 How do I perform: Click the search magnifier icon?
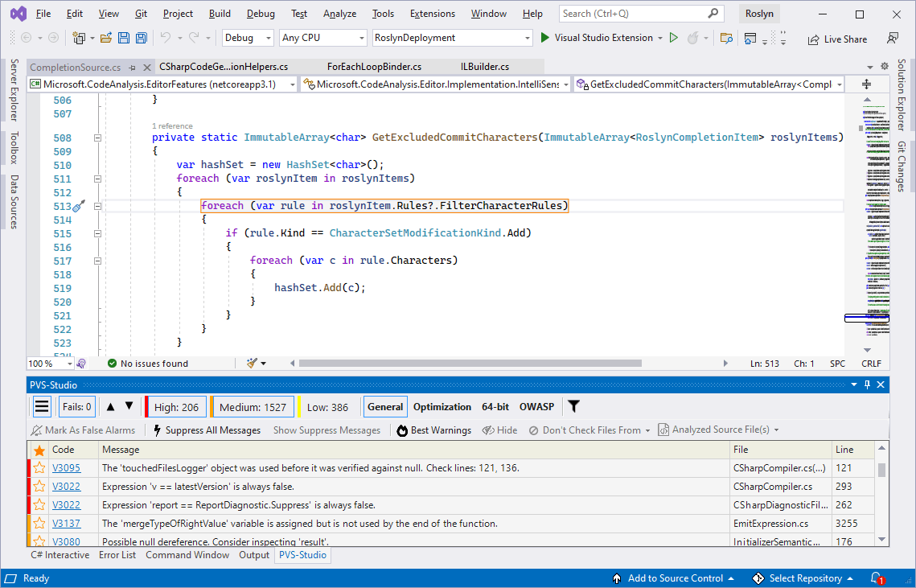pyautogui.click(x=713, y=14)
